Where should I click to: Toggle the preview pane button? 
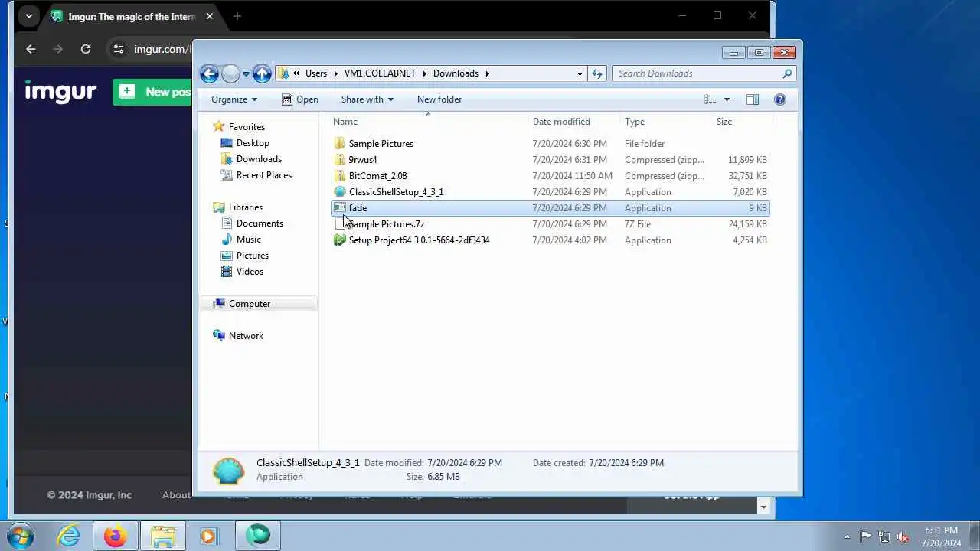[753, 99]
